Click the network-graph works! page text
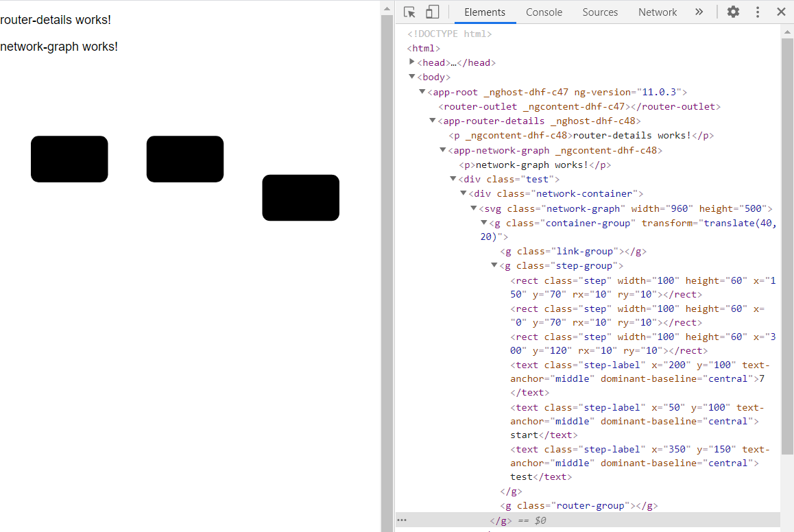 click(x=59, y=47)
